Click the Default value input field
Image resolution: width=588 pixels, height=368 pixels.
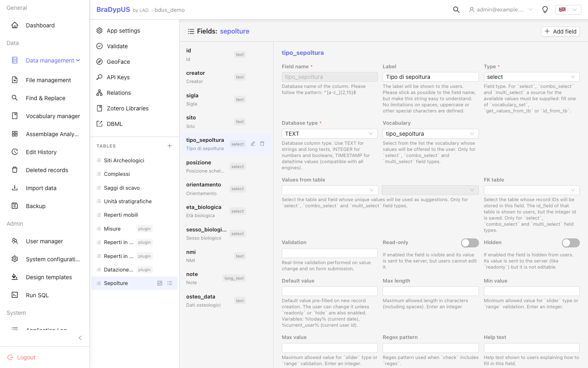[330, 291]
